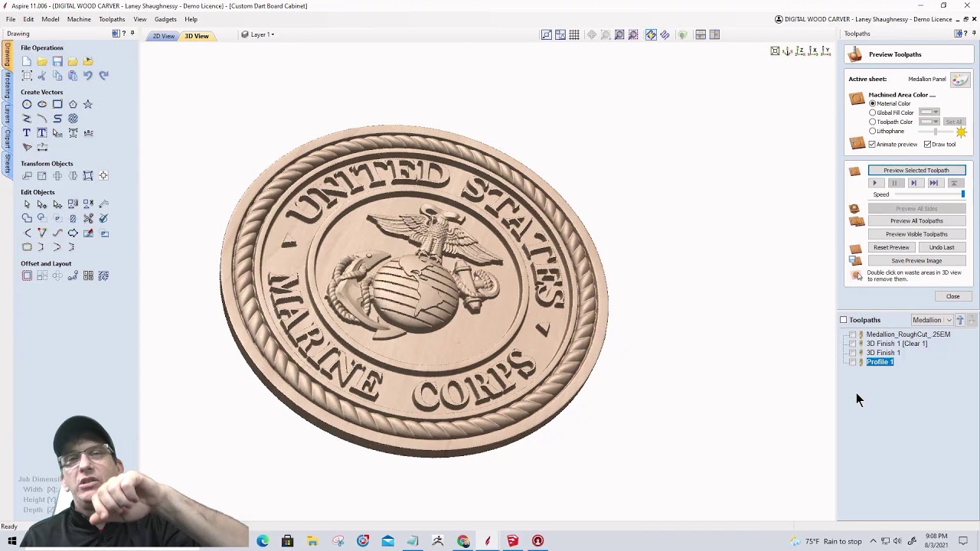Image resolution: width=980 pixels, height=551 pixels.
Task: Select the Draw Text tool
Action: coord(27,133)
